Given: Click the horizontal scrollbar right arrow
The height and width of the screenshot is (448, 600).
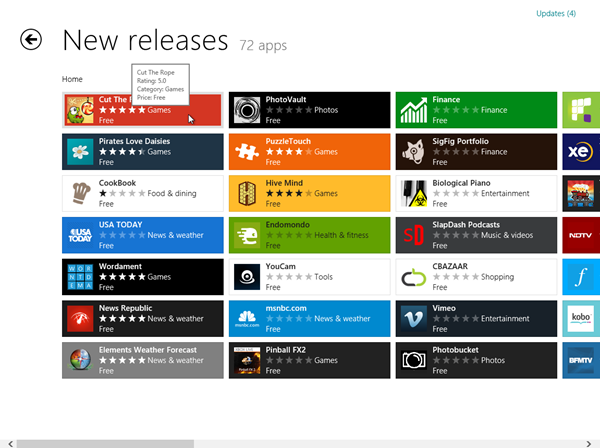Looking at the screenshot, I should tap(589, 444).
